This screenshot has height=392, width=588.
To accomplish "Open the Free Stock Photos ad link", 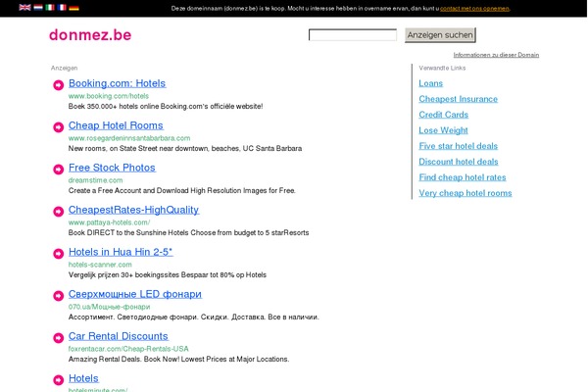I will [112, 168].
